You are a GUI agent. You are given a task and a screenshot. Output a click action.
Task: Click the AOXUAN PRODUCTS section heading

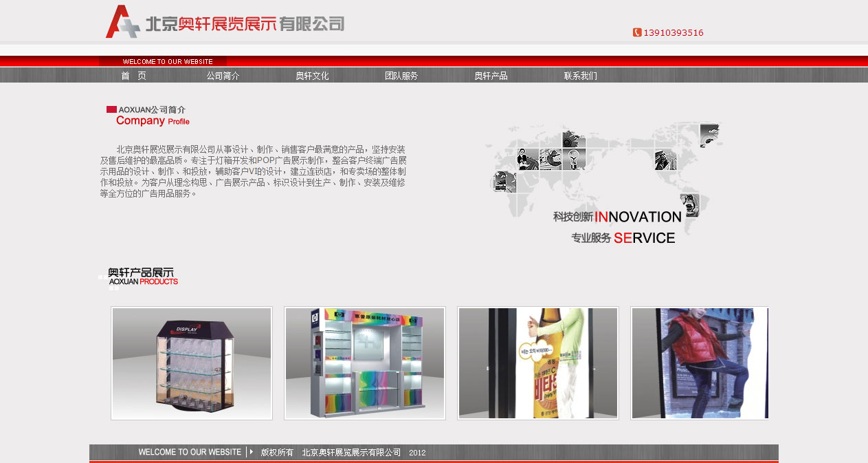[142, 277]
